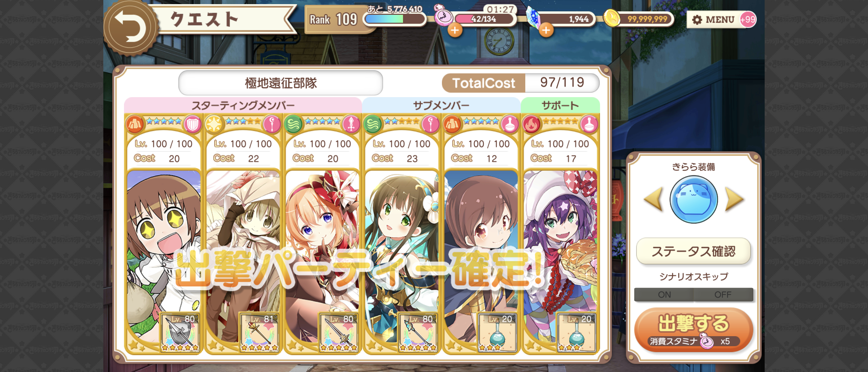The width and height of the screenshot is (868, 372).
Task: Click the party name field 極地遠征部隊
Action: 281,83
